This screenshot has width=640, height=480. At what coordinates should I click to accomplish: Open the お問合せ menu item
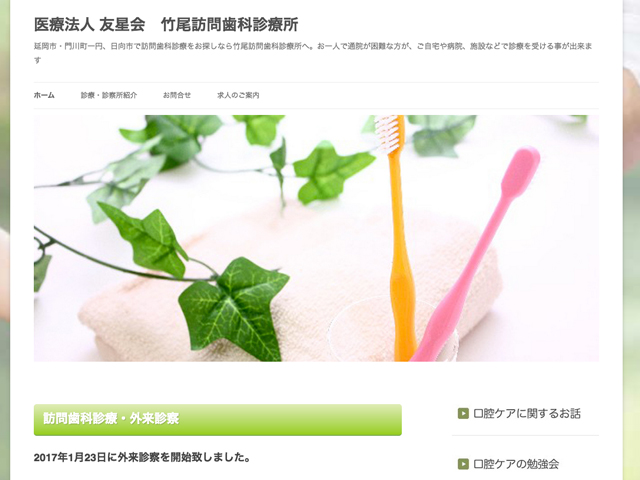point(177,95)
